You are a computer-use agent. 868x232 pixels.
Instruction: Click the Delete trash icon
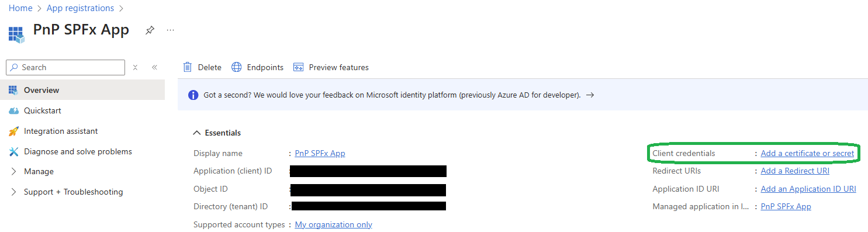point(188,67)
